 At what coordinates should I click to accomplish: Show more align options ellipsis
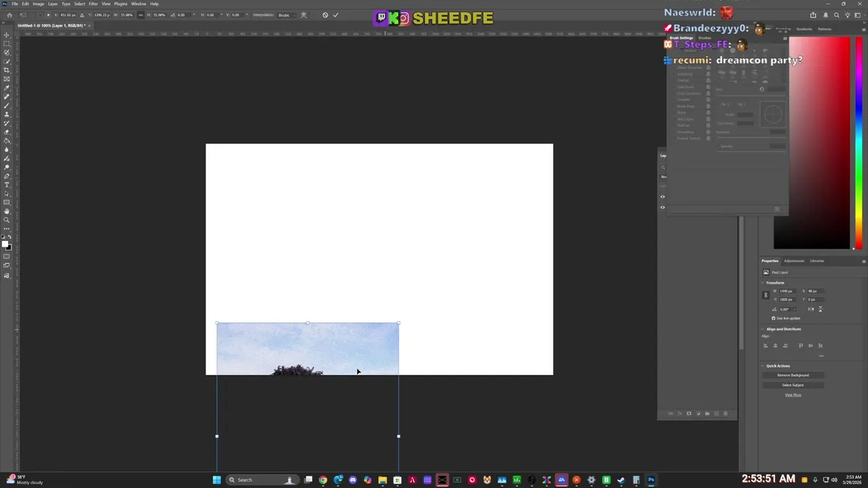pyautogui.click(x=821, y=356)
